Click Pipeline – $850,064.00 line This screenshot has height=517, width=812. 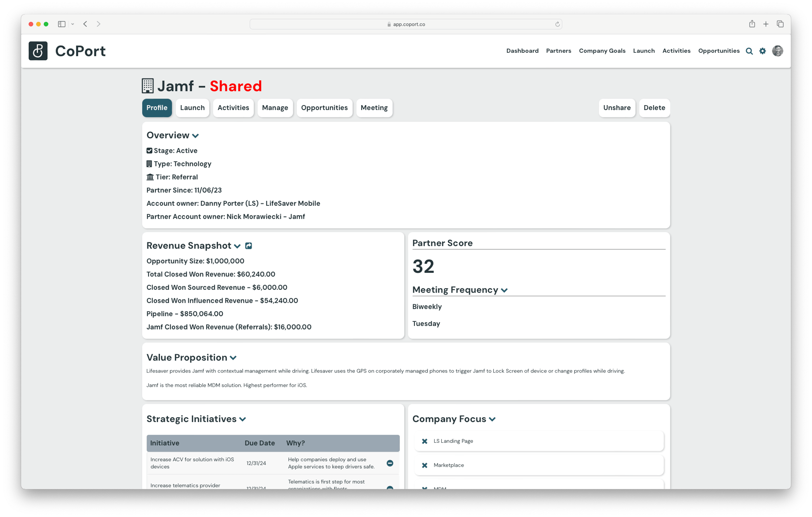185,314
